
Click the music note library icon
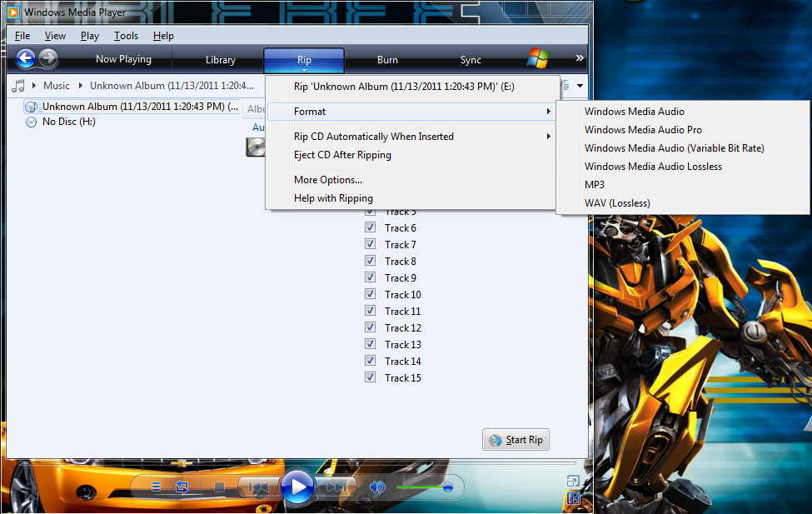pos(18,86)
